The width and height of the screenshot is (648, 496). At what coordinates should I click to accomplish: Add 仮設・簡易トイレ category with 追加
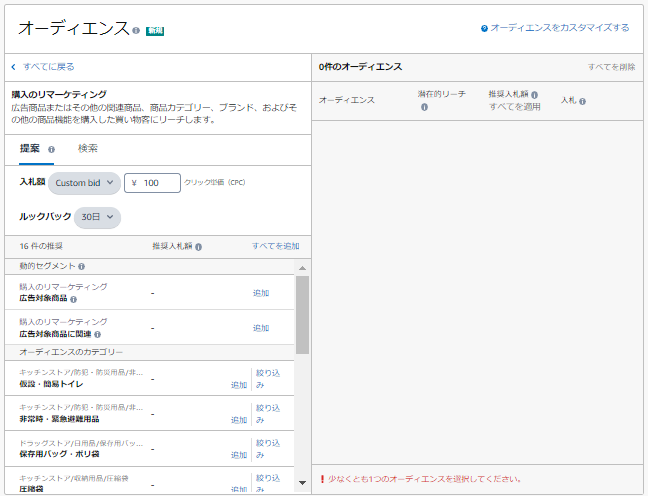coord(239,385)
